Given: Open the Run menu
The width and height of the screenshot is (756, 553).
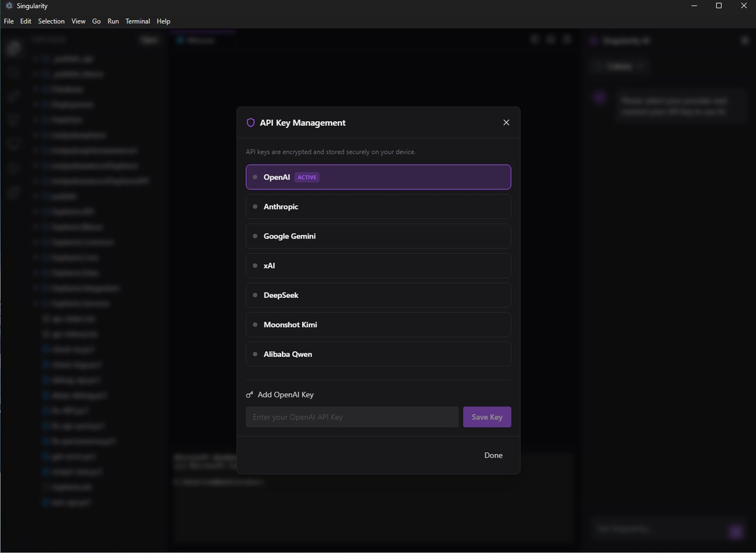Looking at the screenshot, I should 113,21.
